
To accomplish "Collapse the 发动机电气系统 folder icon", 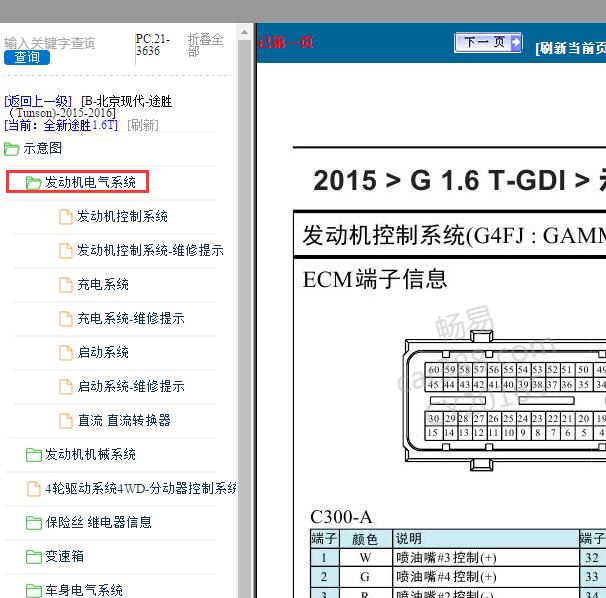I will (x=34, y=183).
